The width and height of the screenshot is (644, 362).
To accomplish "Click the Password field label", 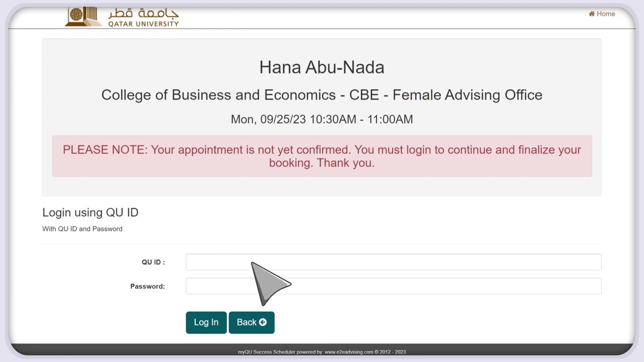I will (x=147, y=286).
